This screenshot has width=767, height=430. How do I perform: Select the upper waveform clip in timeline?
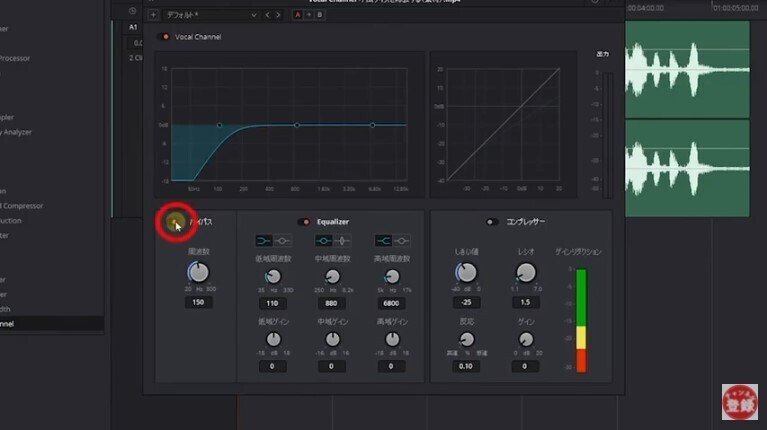click(x=687, y=69)
